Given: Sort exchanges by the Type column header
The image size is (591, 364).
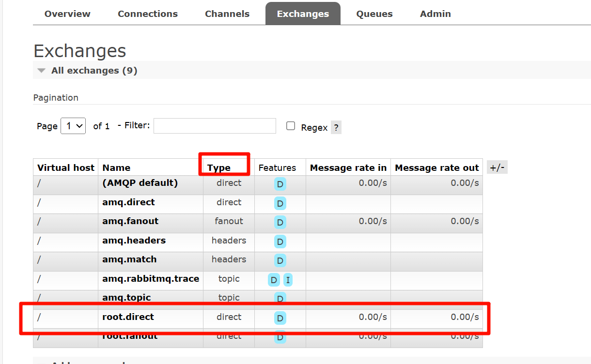Looking at the screenshot, I should [x=219, y=168].
